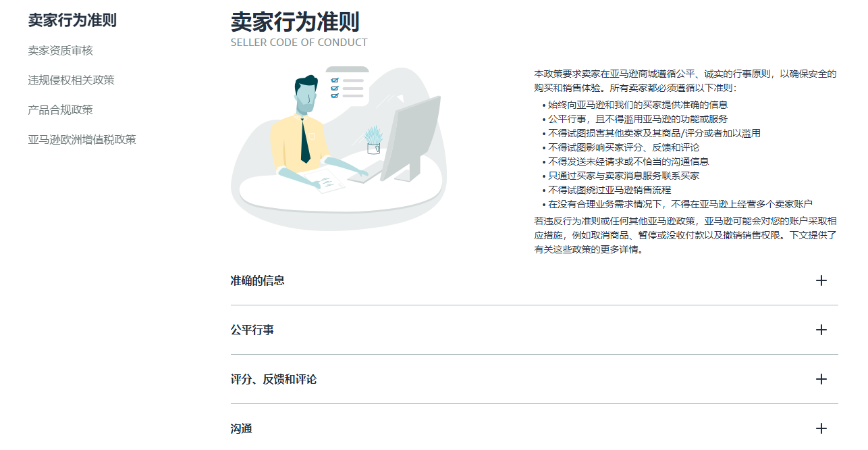Go to 违规侵权相关政策 page

click(71, 80)
